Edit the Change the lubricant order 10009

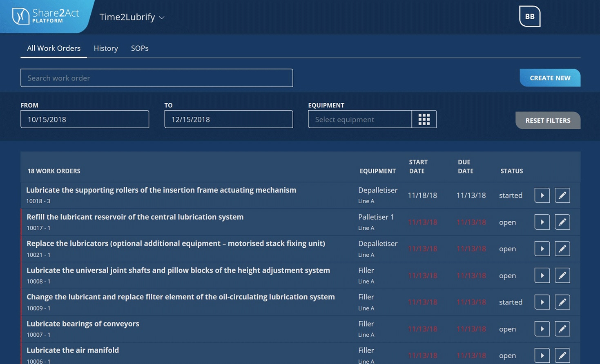point(562,302)
